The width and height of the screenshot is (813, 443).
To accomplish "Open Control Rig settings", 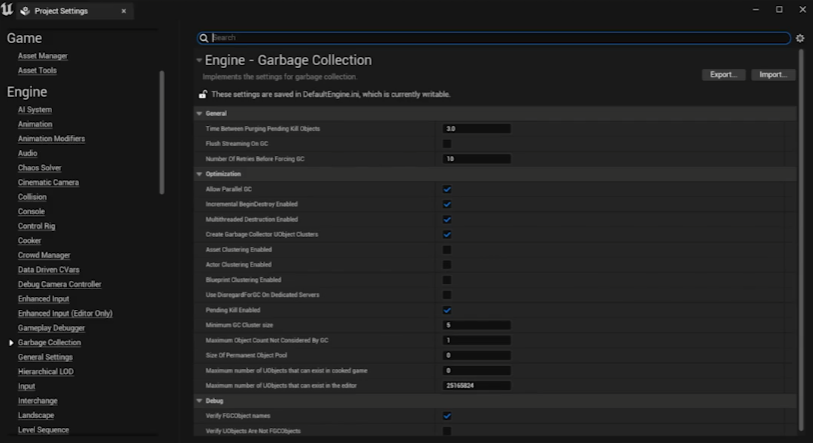I will click(36, 226).
